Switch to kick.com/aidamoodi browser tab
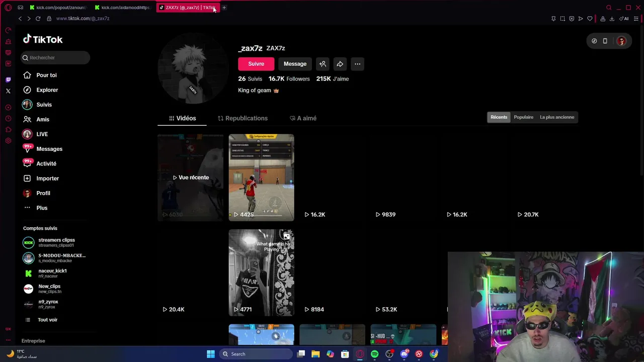Image resolution: width=644 pixels, height=362 pixels. 124,8
